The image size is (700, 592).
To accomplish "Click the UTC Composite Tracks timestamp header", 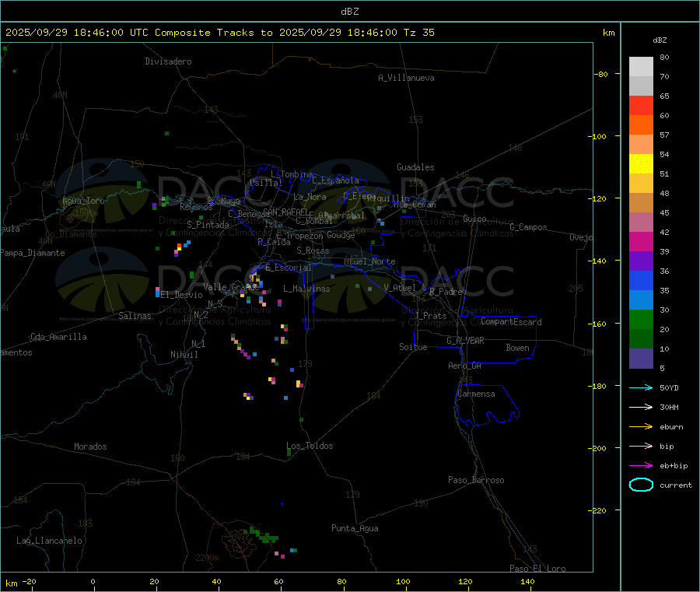I will [220, 33].
